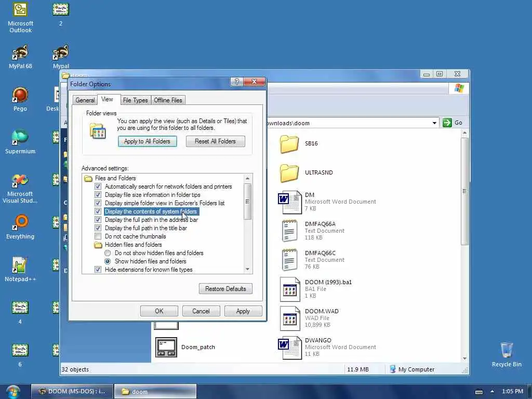Switch to DOOM (MS-DOS) taskbar item

point(72,391)
